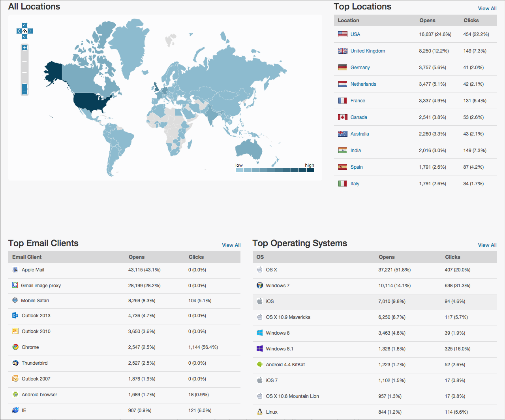The height and width of the screenshot is (420, 505).
Task: Open View All for Top Operating Systems
Action: [x=487, y=245]
